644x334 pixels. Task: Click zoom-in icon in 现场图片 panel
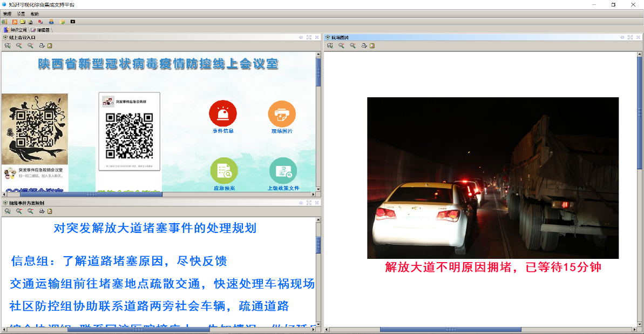tap(341, 45)
